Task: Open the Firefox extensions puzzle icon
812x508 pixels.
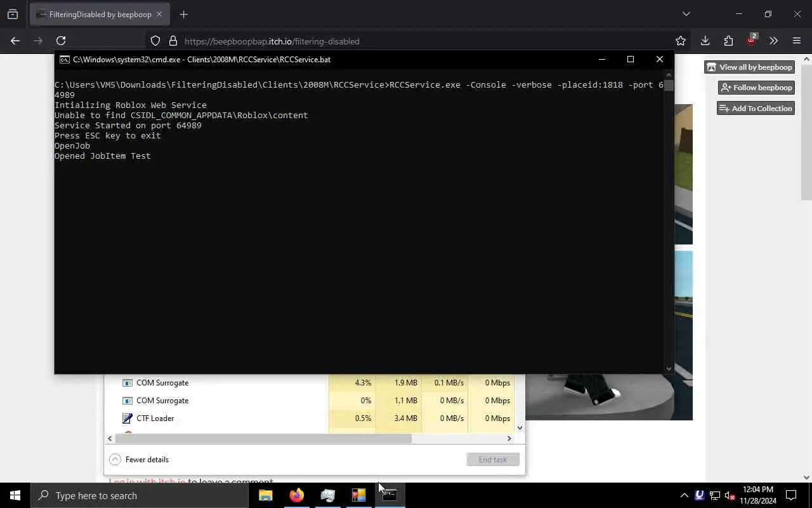Action: point(728,41)
